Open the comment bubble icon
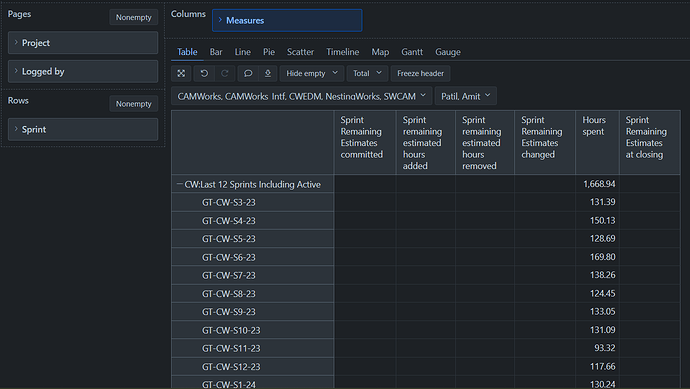690x389 pixels. 248,73
